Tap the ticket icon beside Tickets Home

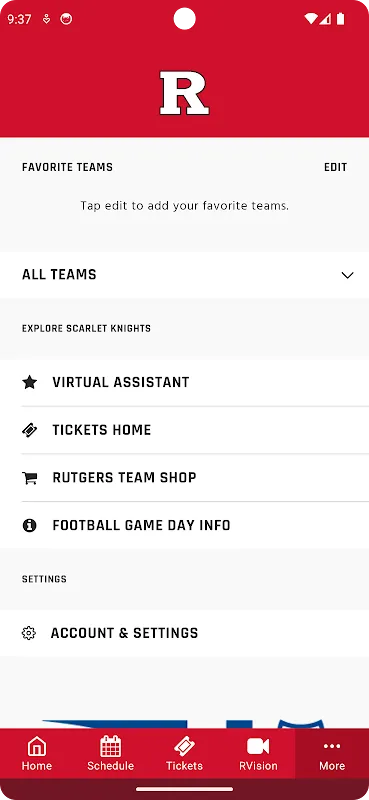(x=30, y=430)
